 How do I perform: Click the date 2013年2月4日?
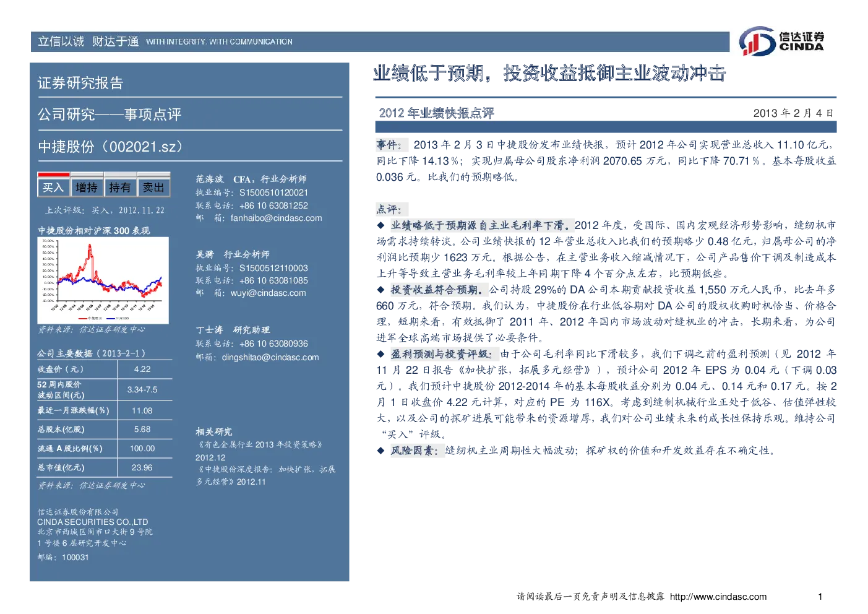[794, 113]
